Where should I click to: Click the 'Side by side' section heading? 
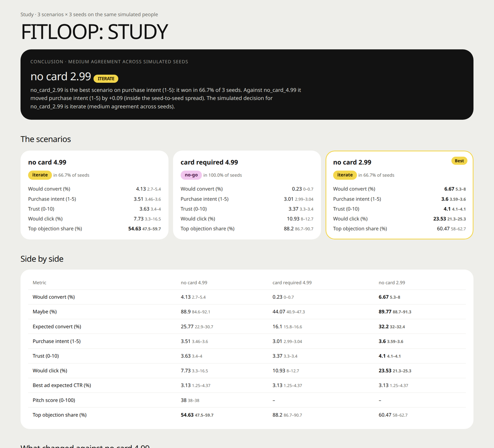click(42, 259)
